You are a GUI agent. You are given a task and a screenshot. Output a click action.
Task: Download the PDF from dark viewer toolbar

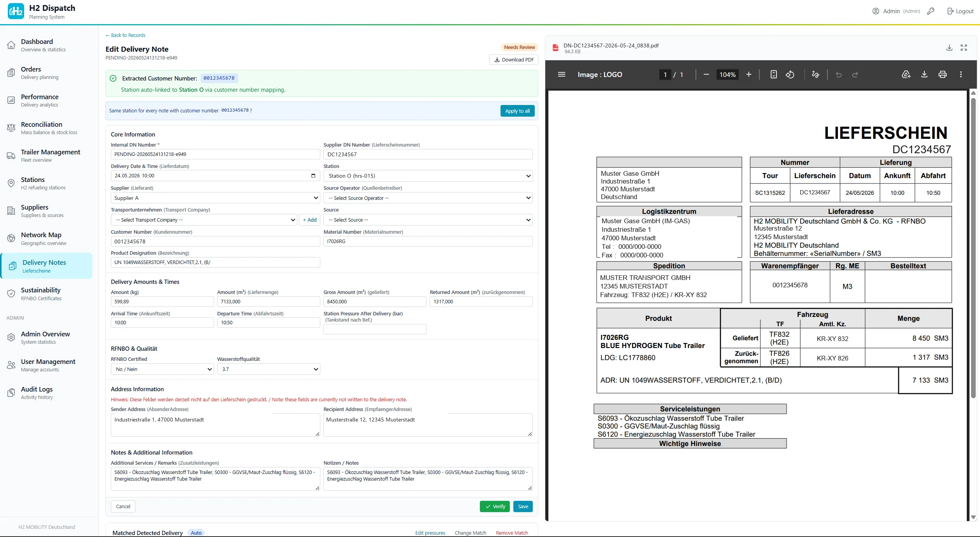[x=924, y=74]
